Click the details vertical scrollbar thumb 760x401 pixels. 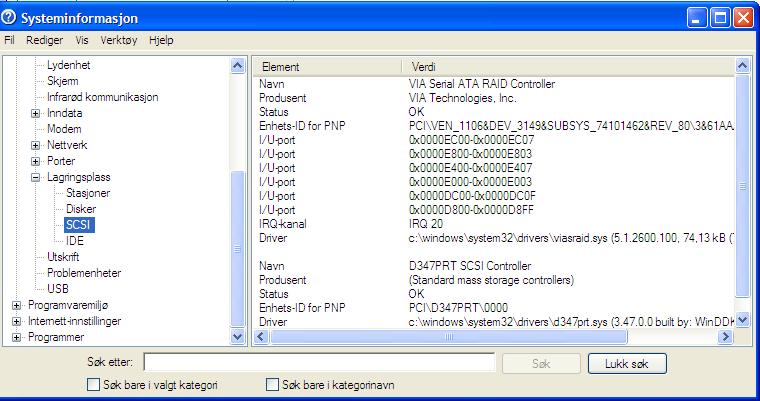(x=742, y=186)
